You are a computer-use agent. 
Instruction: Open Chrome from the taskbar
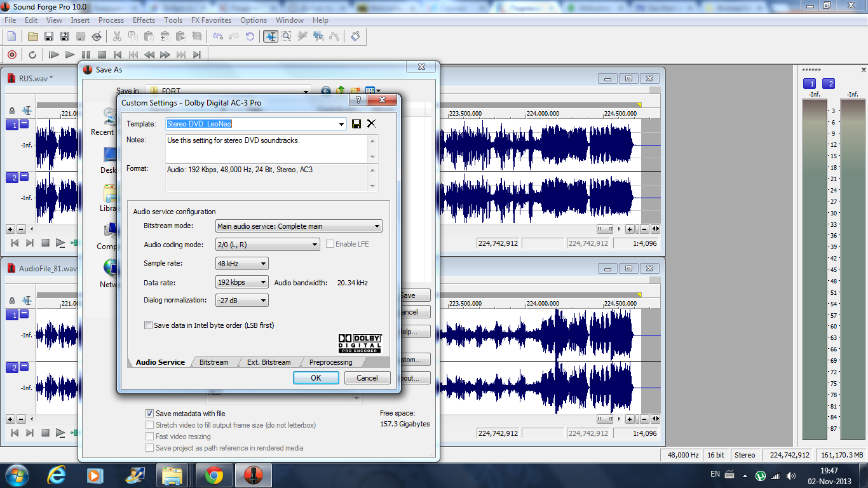(x=214, y=475)
